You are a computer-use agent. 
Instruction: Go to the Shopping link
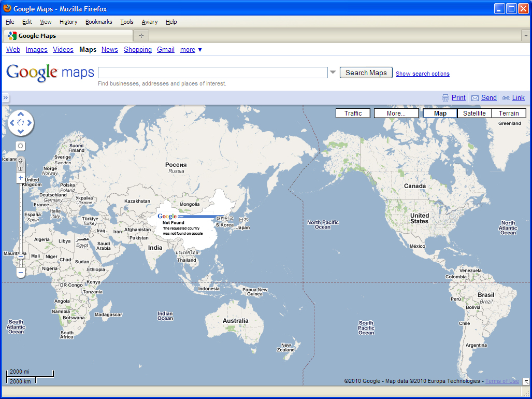pyautogui.click(x=138, y=50)
